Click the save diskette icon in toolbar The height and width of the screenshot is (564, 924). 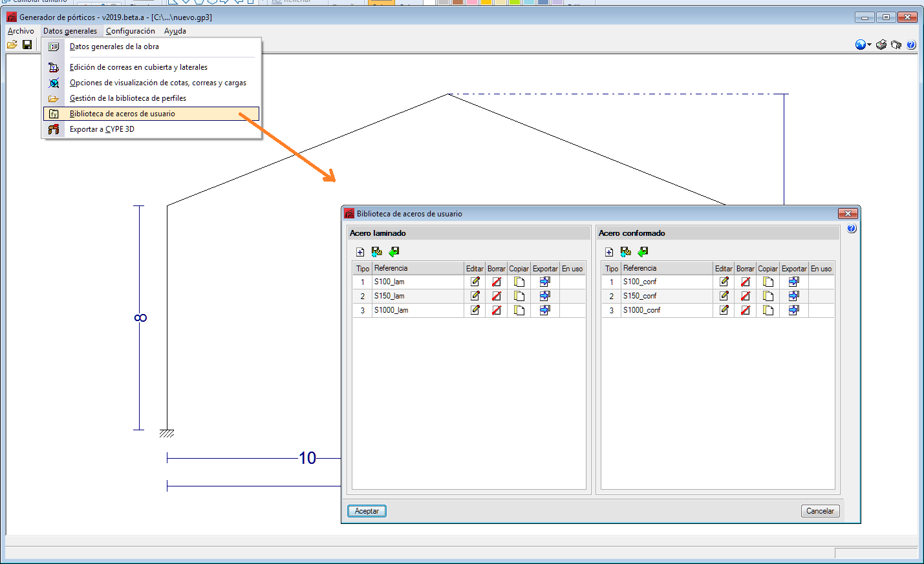27,45
